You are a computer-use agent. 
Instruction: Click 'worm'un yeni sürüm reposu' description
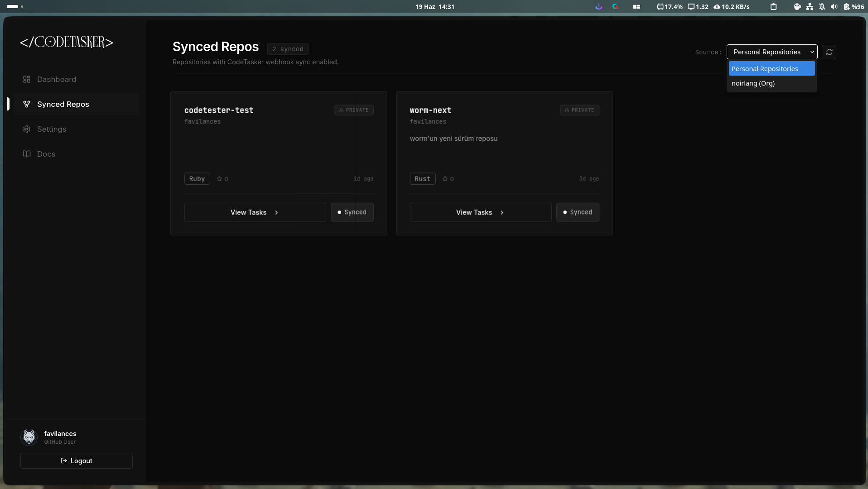point(453,139)
